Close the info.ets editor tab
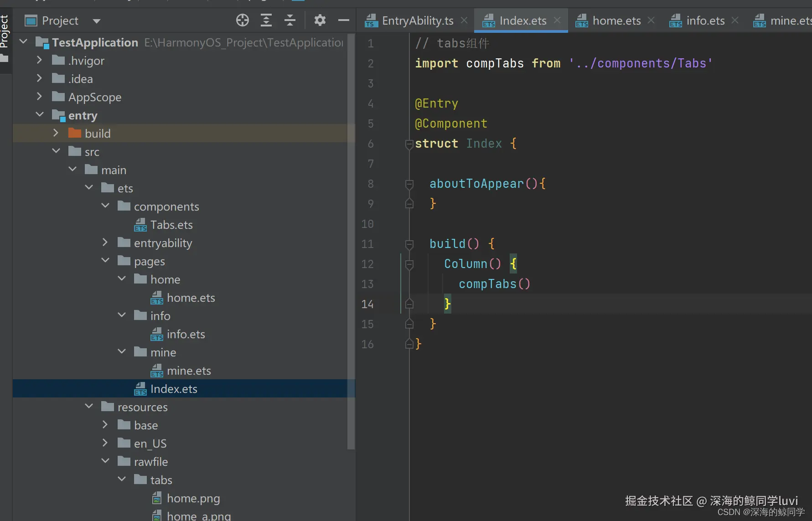Screen dimensions: 812x521 pyautogui.click(x=735, y=21)
